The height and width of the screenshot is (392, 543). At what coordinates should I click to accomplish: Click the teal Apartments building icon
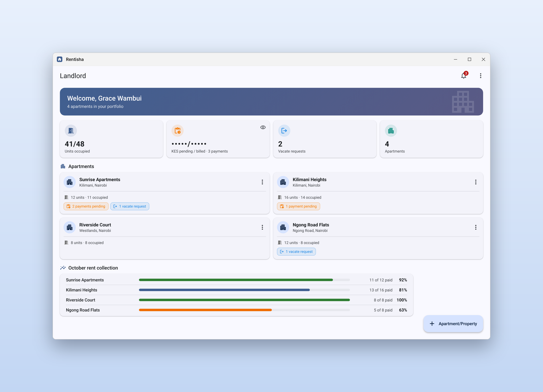pyautogui.click(x=391, y=131)
